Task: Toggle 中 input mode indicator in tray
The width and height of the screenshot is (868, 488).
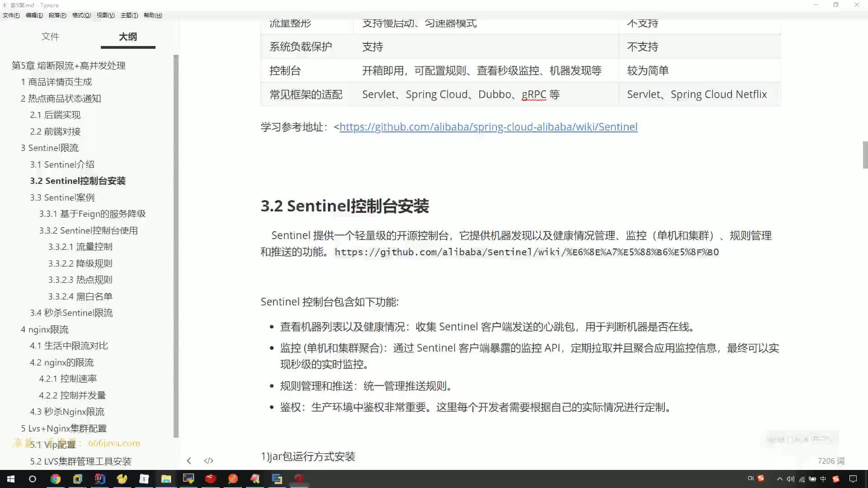Action: [823, 479]
